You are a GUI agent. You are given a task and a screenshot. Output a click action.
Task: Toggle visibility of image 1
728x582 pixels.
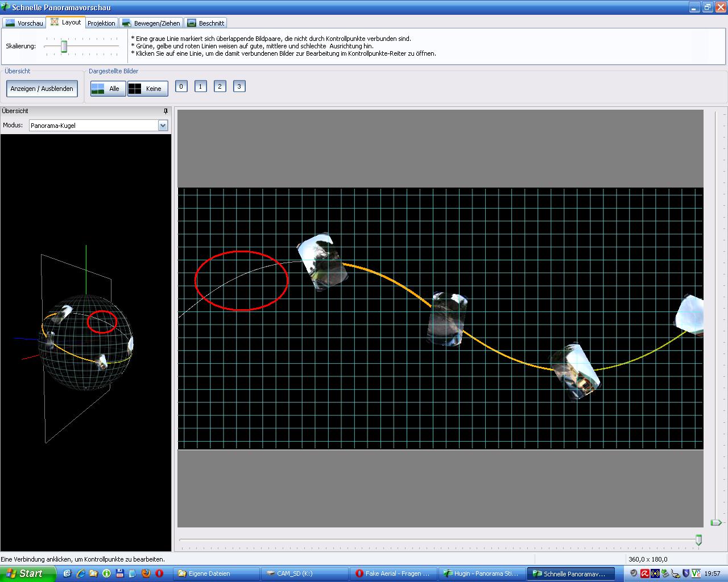200,86
